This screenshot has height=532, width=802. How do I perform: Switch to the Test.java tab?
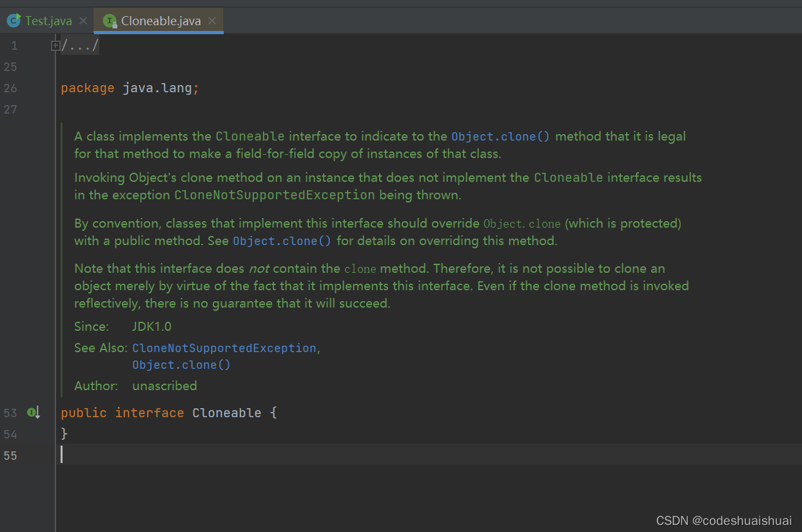click(48, 21)
